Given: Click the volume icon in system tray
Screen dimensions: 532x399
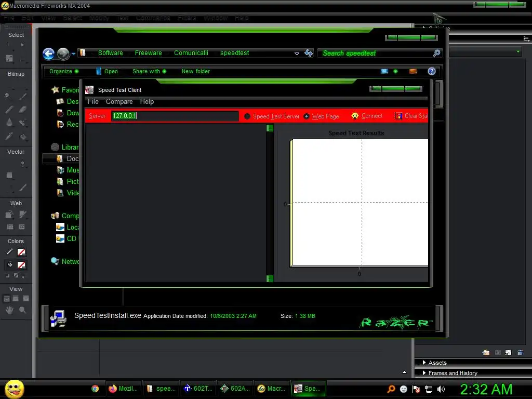Looking at the screenshot, I should (441, 389).
